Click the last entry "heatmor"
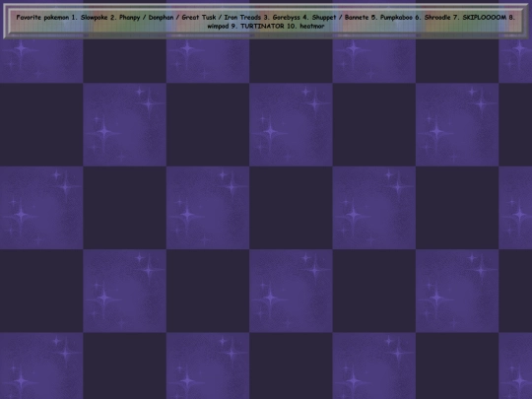532x399 pixels. pos(311,27)
